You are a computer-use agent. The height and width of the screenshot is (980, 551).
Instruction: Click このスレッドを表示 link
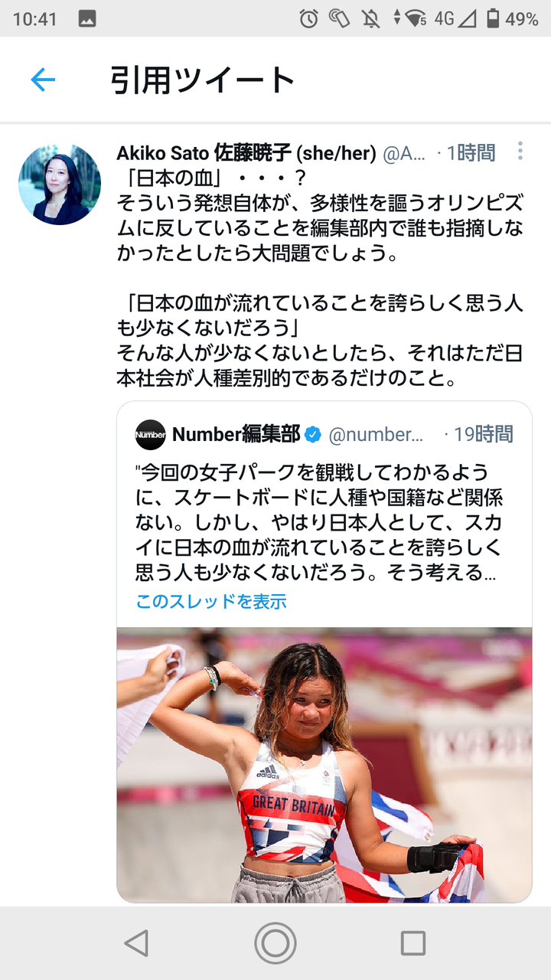[211, 602]
